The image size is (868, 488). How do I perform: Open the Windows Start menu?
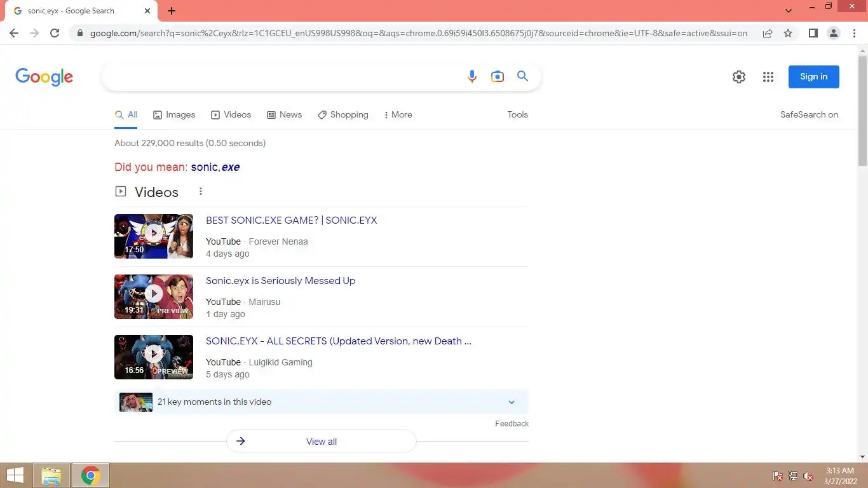point(15,475)
